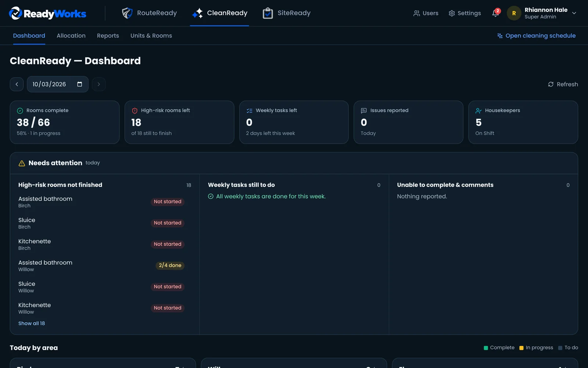Viewport: 588px width, 368px height.
Task: Click the Rhiannon Hale avatar
Action: 514,13
